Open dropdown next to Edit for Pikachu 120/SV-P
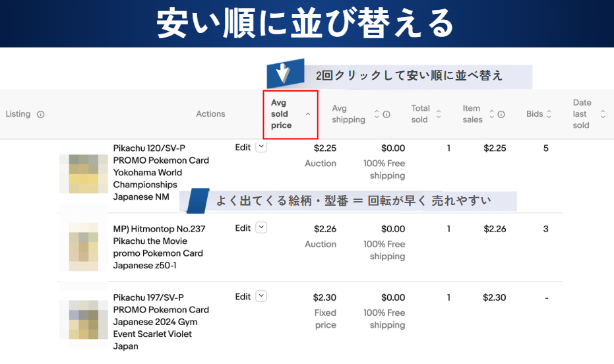 point(261,148)
